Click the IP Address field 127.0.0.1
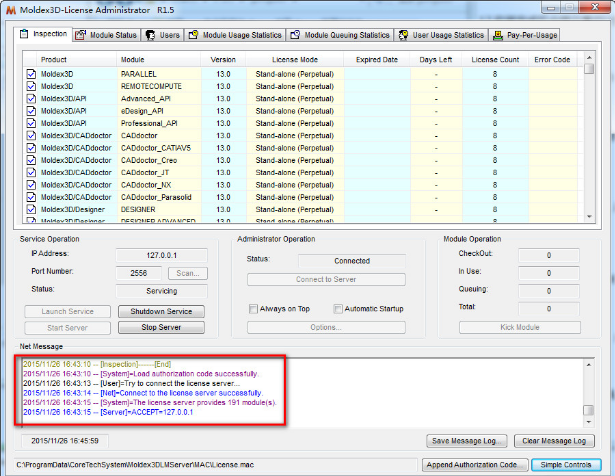 click(x=162, y=255)
